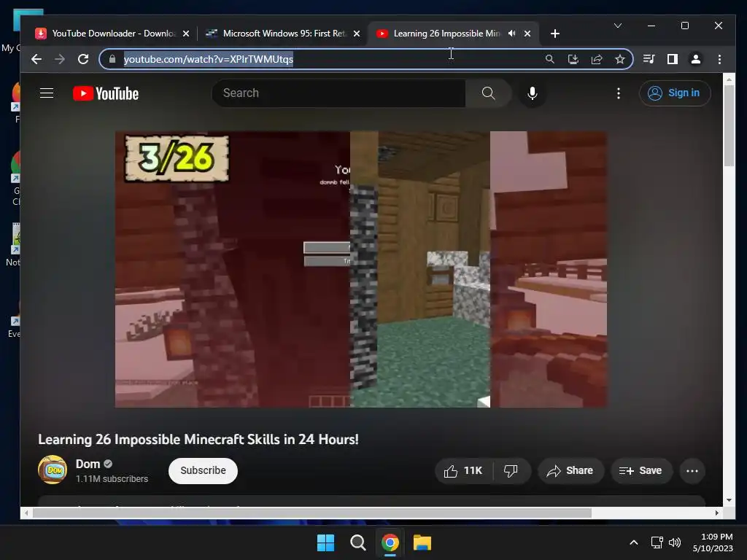The image size is (747, 560).
Task: Click the YouTube search magnifier button
Action: (x=488, y=93)
